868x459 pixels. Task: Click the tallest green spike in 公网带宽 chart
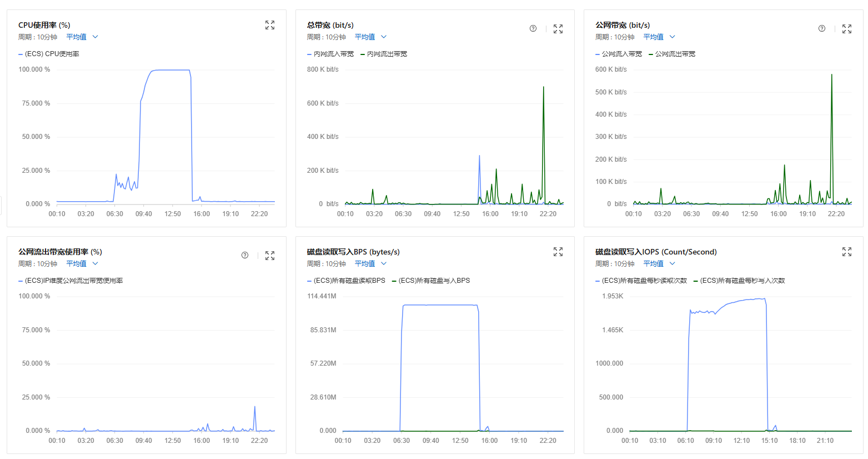point(831,75)
